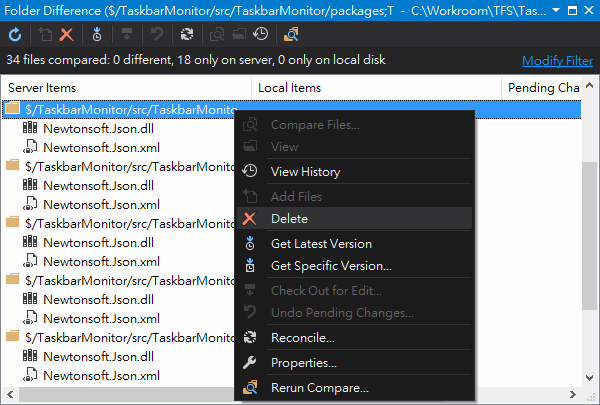Click the Pending Changes column header
This screenshot has height=405, width=600.
point(542,88)
